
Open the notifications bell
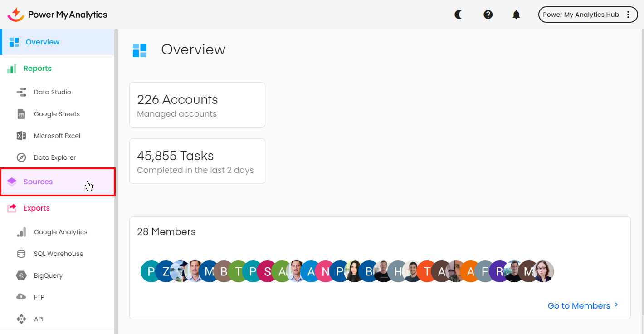coord(516,15)
